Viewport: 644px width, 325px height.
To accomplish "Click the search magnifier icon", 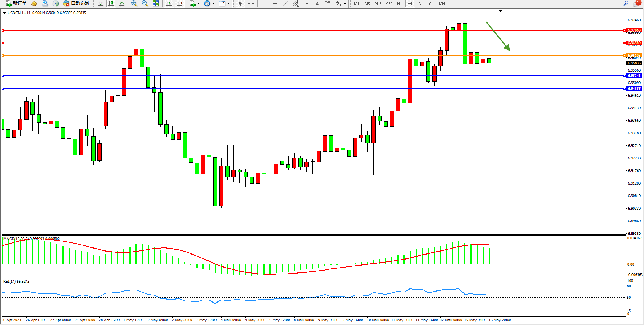I will (x=626, y=3).
